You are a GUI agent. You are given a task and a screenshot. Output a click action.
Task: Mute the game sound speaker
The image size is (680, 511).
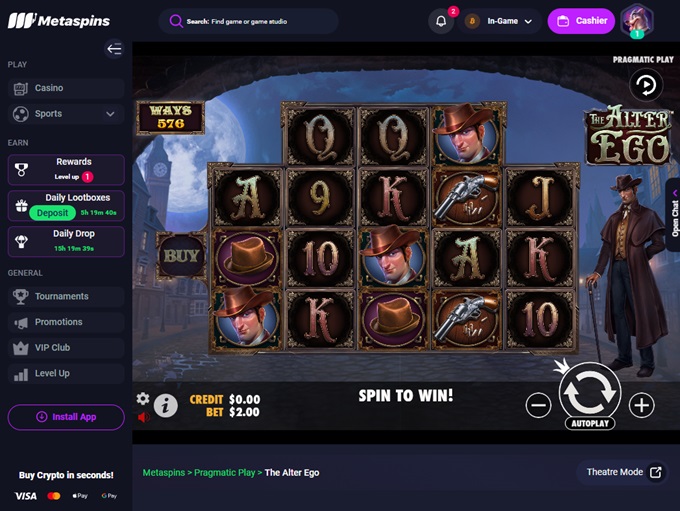click(143, 417)
